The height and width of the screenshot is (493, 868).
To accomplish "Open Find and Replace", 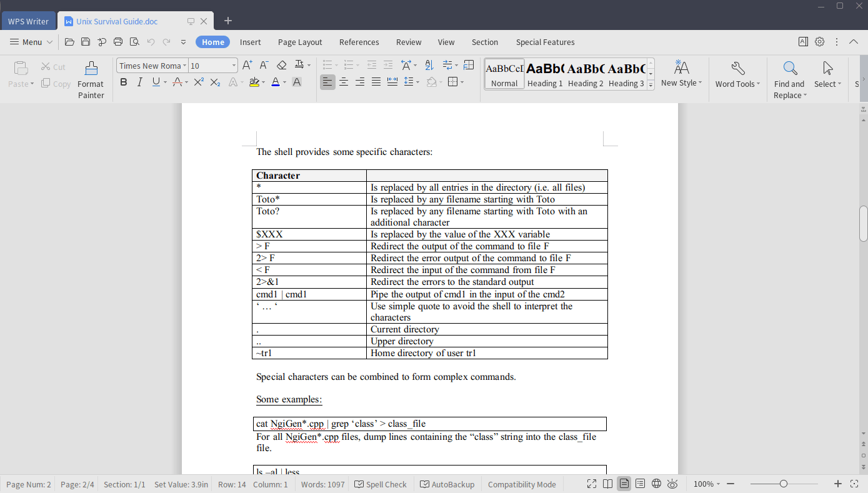I will click(789, 78).
